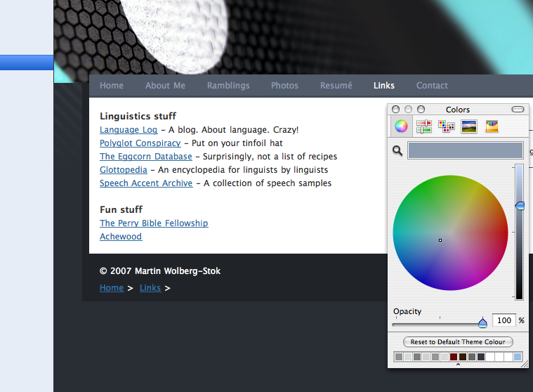This screenshot has height=392, width=533.
Task: Switch to the Image Palettes mode
Action: click(x=469, y=126)
